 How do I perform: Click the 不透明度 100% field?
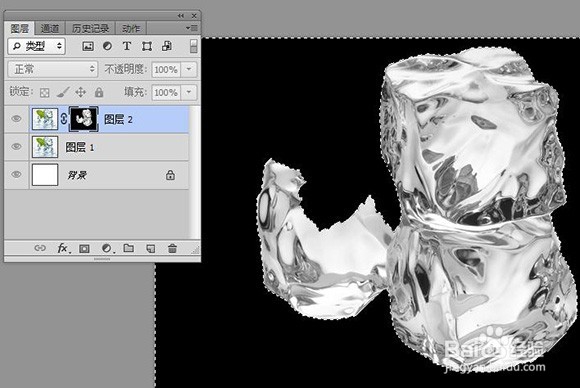click(166, 69)
